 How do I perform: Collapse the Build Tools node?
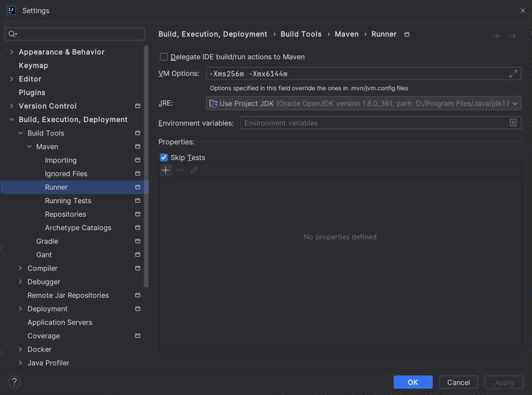coord(21,133)
